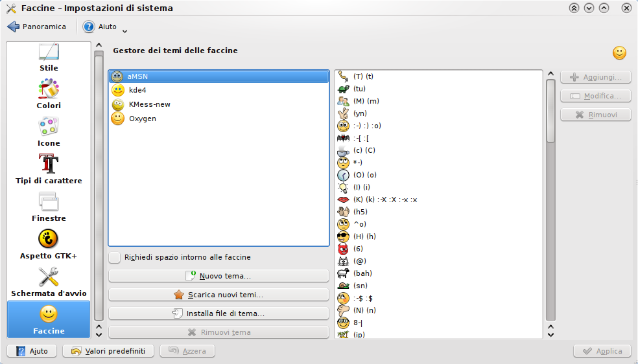
Task: Click the emoticon list scrollbar handle
Action: (x=550, y=111)
